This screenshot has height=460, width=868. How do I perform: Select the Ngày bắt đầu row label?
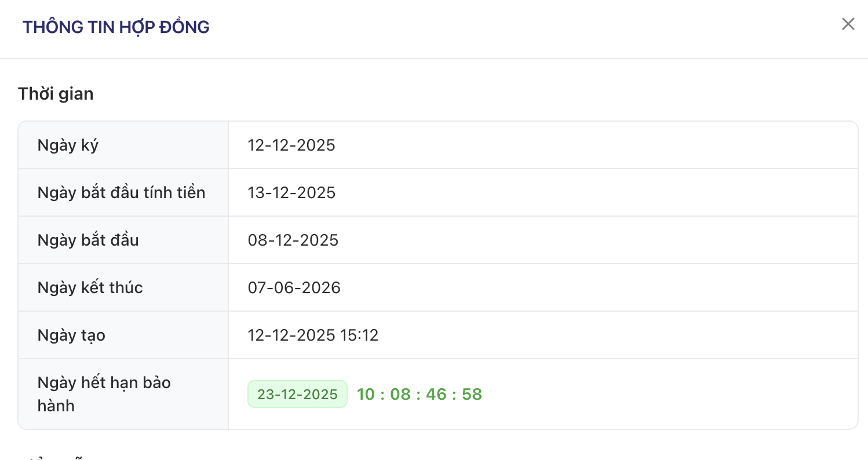(x=88, y=240)
